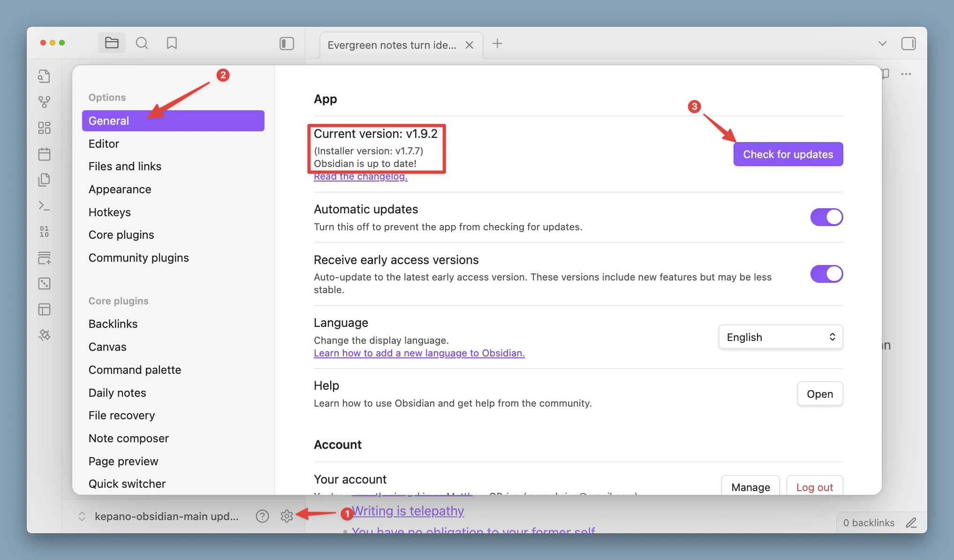This screenshot has height=560, width=954.
Task: Click the settings gear icon
Action: 287,516
